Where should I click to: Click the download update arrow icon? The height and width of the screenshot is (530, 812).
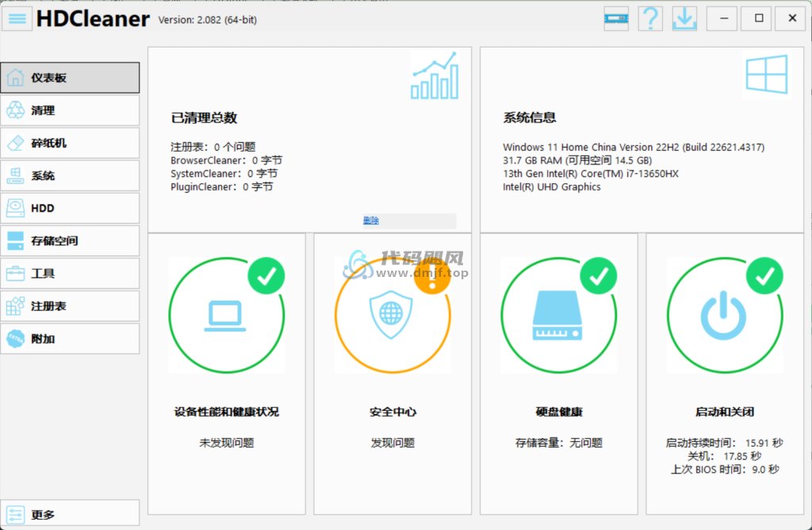684,19
